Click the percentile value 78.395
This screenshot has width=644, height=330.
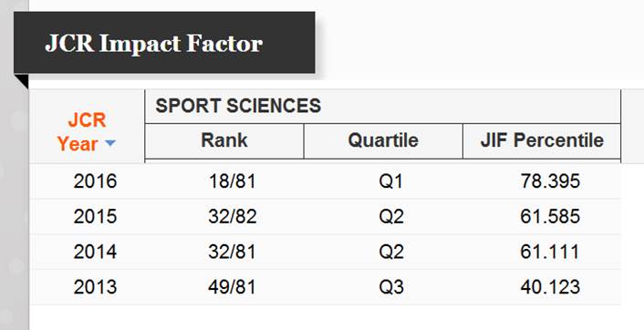pyautogui.click(x=550, y=181)
